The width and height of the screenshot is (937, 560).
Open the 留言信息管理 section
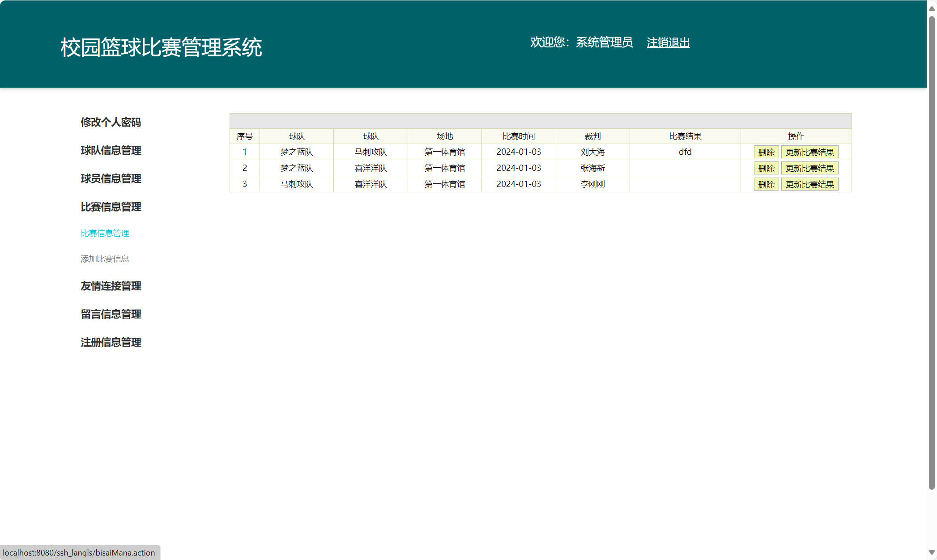(110, 314)
